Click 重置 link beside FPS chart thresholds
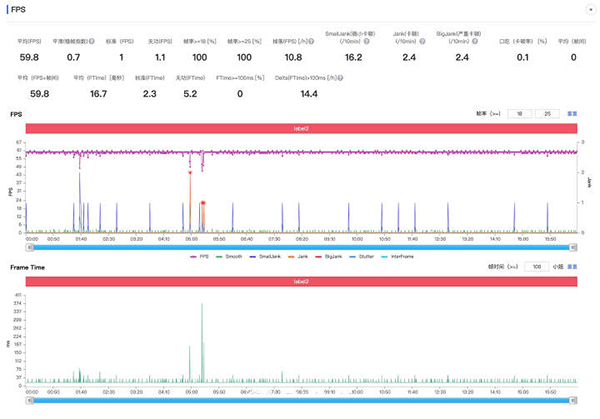 (573, 114)
